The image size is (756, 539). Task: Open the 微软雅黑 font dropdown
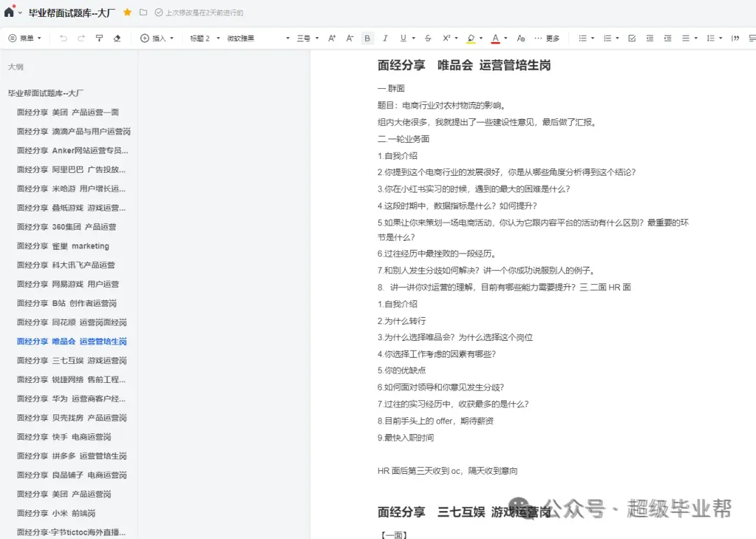pos(258,38)
